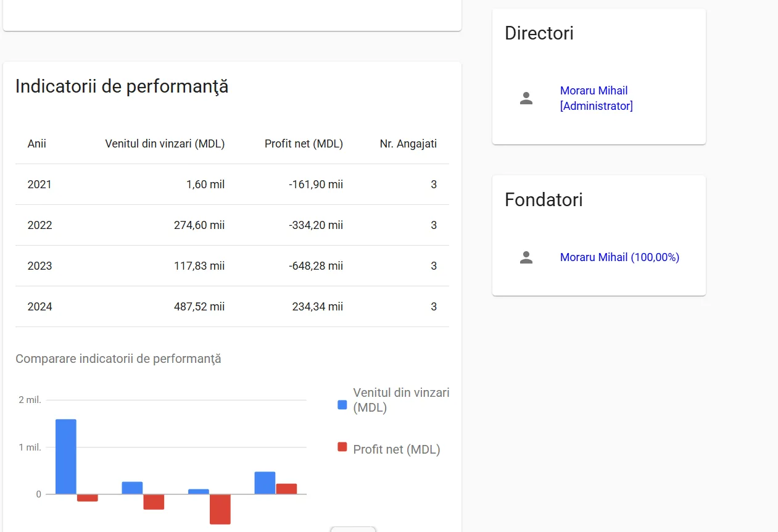Select the Venitul din vinzari (MDL) column header
778x532 pixels.
coord(165,144)
